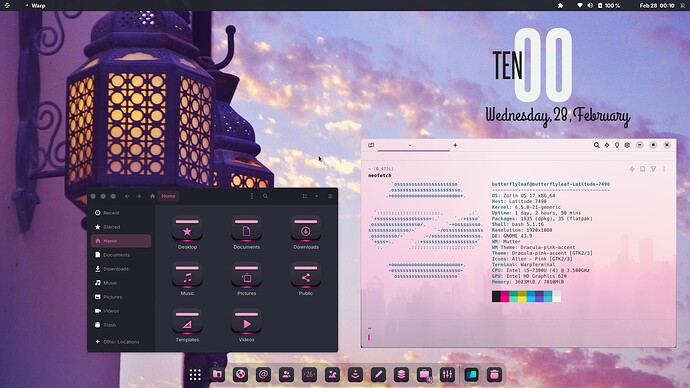Click the block lightning action icon
Image resolution: width=690 pixels, height=388 pixels.
click(632, 169)
